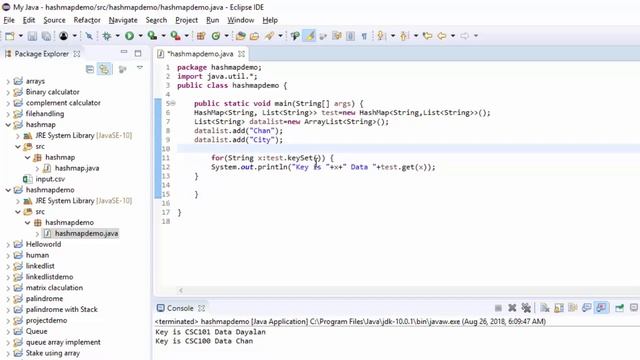Open the Back history dropdown arrow
The width and height of the screenshot is (640, 360).
(x=453, y=36)
